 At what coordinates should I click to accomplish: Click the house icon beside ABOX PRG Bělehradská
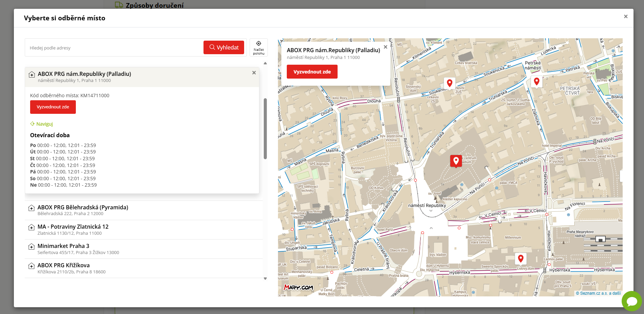pos(31,208)
